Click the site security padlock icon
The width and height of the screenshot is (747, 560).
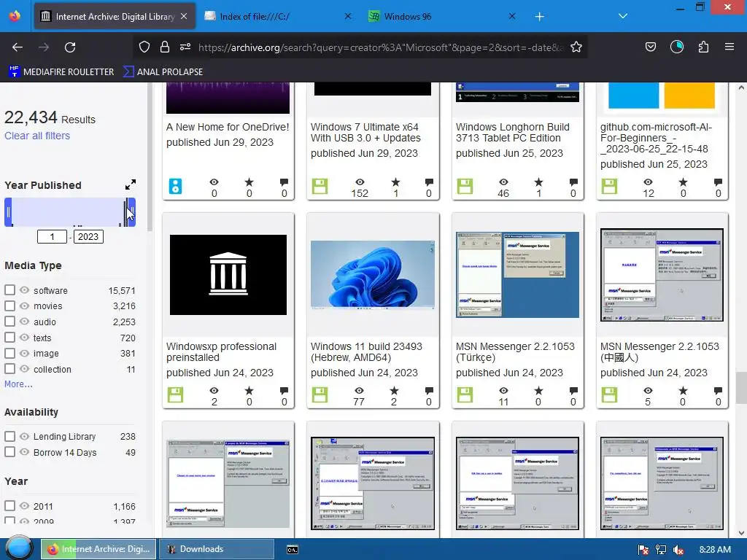click(165, 47)
